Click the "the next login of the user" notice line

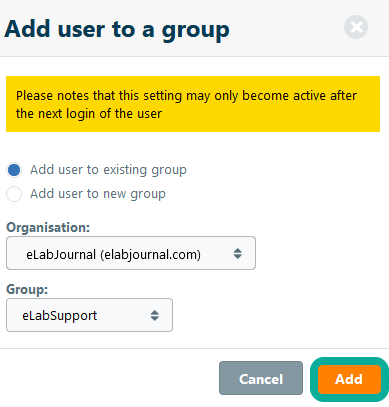(89, 114)
